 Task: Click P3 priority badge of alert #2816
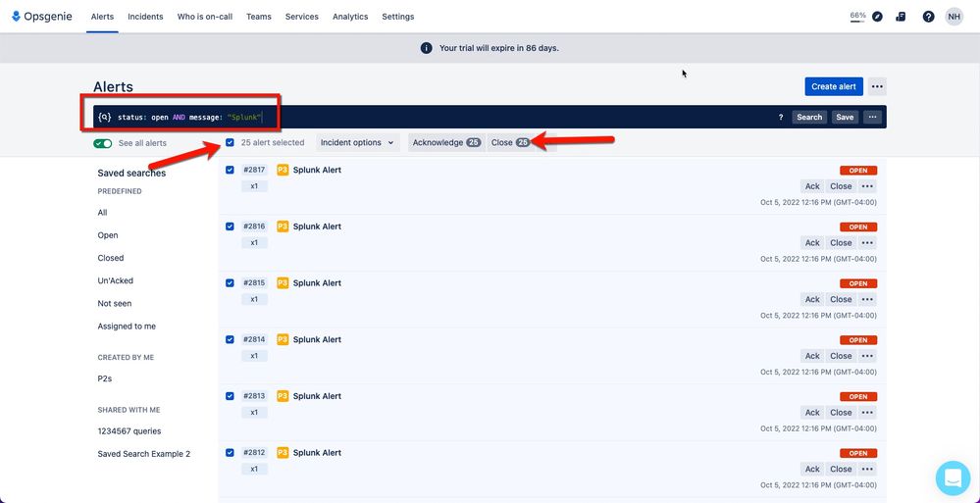[283, 226]
